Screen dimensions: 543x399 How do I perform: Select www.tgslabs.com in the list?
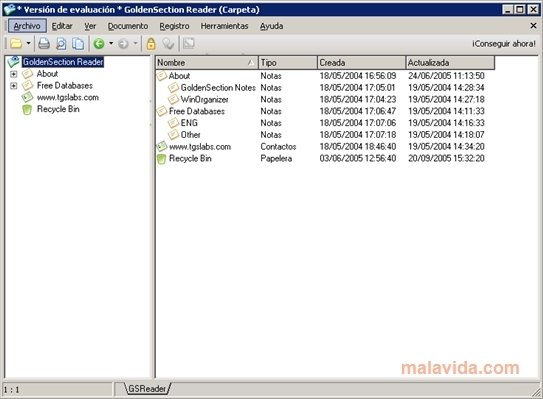coord(325,147)
